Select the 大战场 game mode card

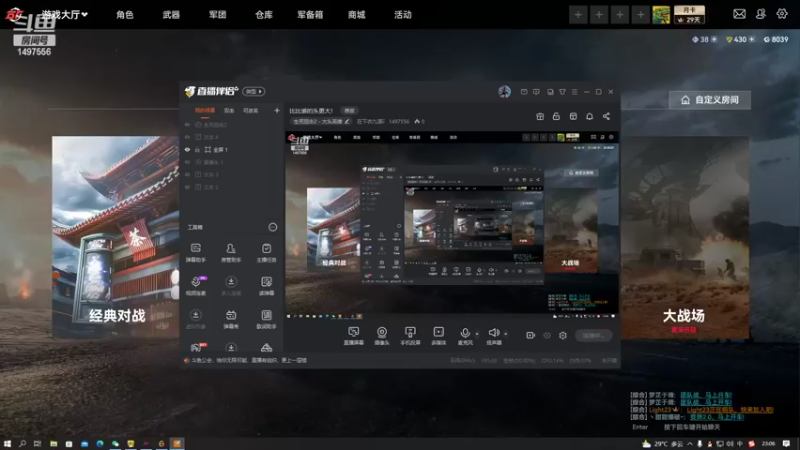[685, 237]
